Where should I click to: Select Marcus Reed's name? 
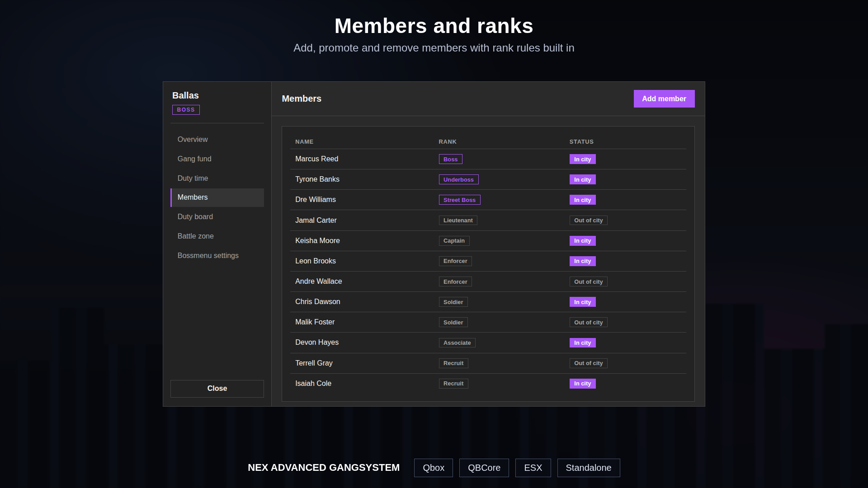coord(316,159)
